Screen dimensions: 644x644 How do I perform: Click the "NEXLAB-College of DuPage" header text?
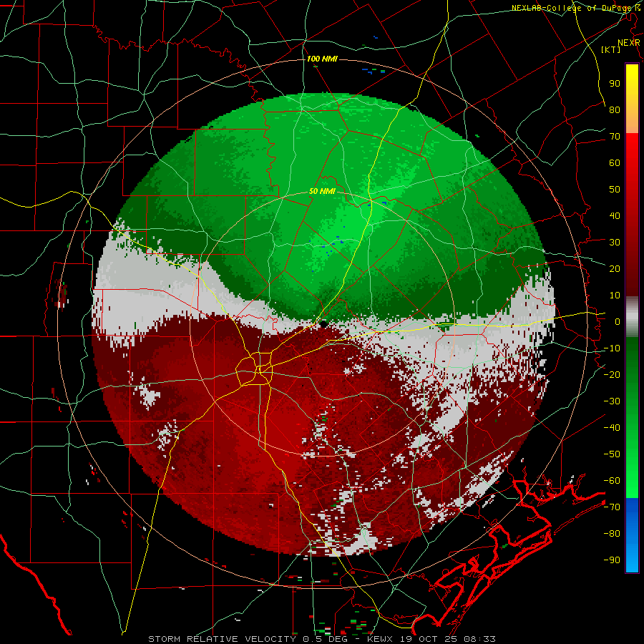(570, 8)
